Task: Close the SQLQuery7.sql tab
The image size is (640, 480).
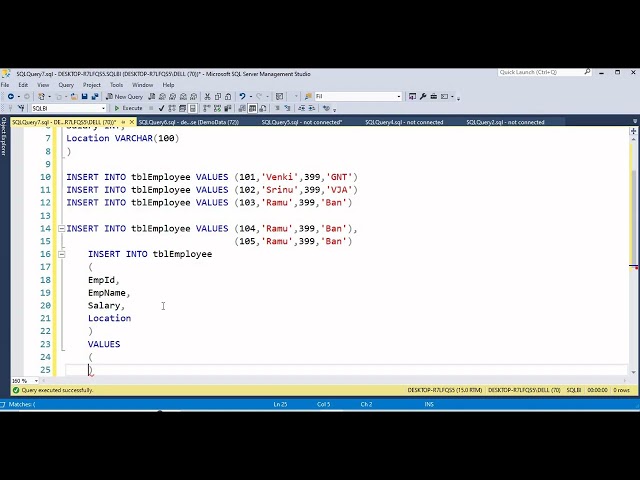Action: (132, 122)
